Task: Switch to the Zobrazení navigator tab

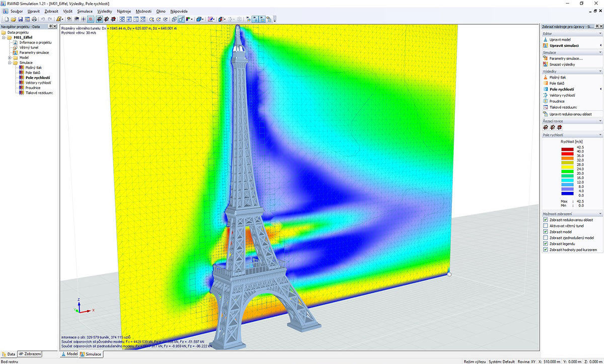Action: [30, 354]
